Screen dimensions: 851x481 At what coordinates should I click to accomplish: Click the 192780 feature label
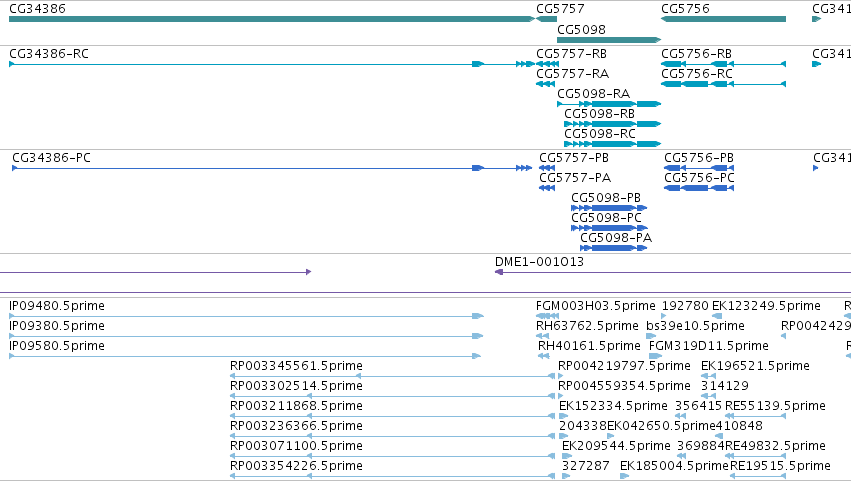point(685,306)
